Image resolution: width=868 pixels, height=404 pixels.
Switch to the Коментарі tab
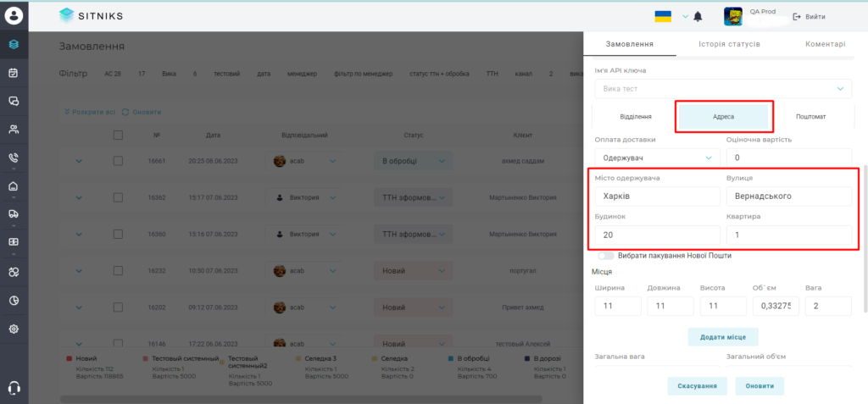(825, 44)
